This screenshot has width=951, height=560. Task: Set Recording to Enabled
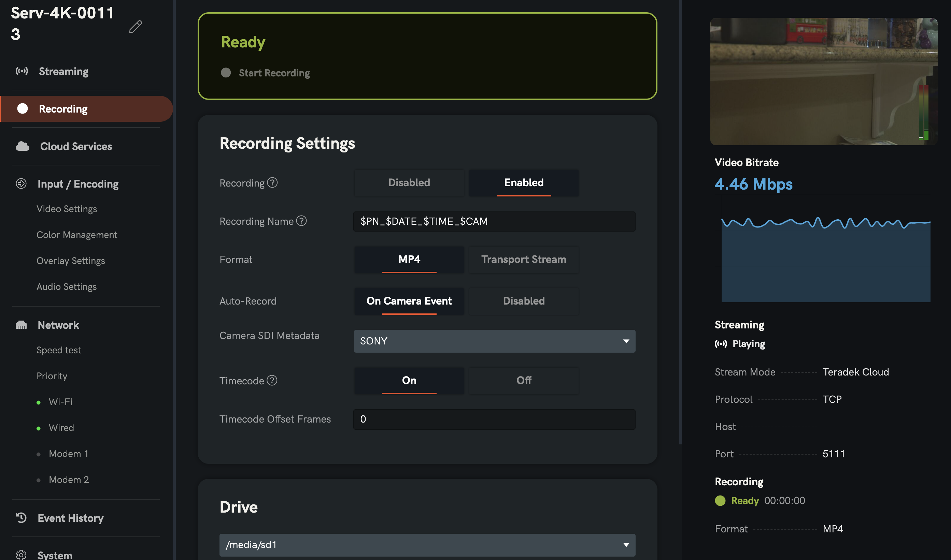pos(524,183)
